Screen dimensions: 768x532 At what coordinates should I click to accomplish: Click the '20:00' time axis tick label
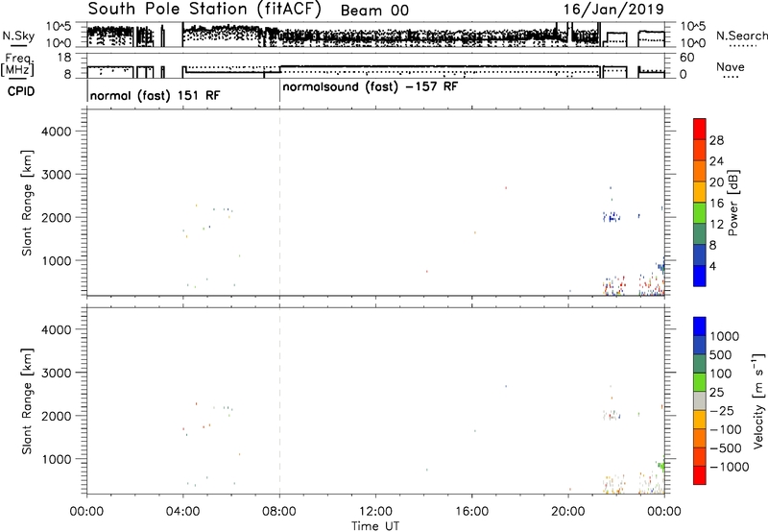[568, 512]
